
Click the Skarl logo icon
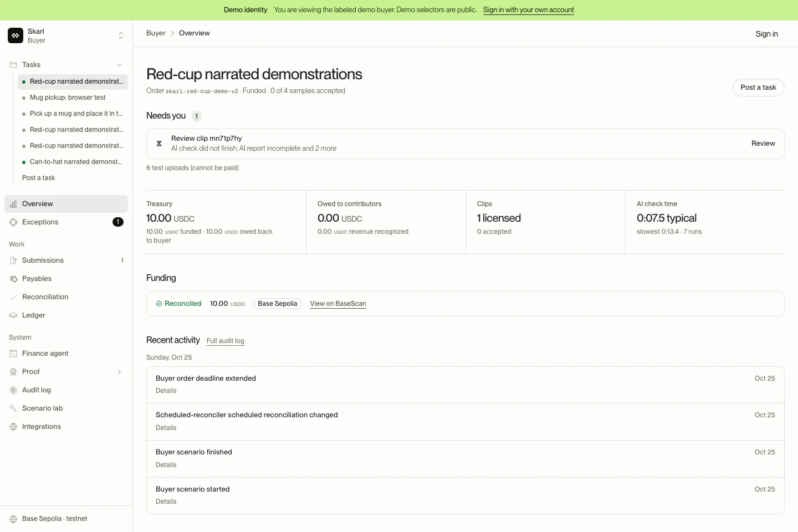click(16, 35)
